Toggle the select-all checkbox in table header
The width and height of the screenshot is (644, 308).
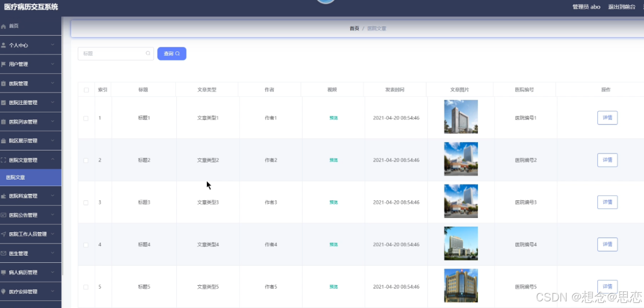tap(86, 90)
